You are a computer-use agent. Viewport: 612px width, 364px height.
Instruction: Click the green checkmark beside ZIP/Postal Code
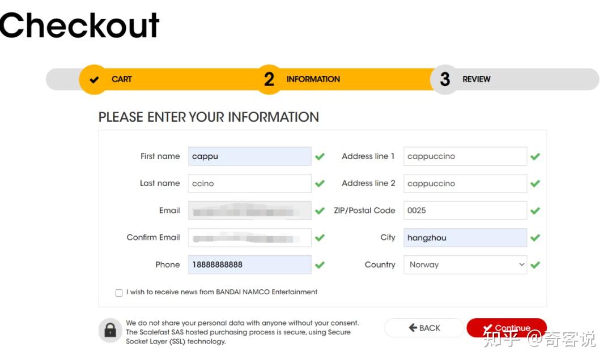click(535, 211)
